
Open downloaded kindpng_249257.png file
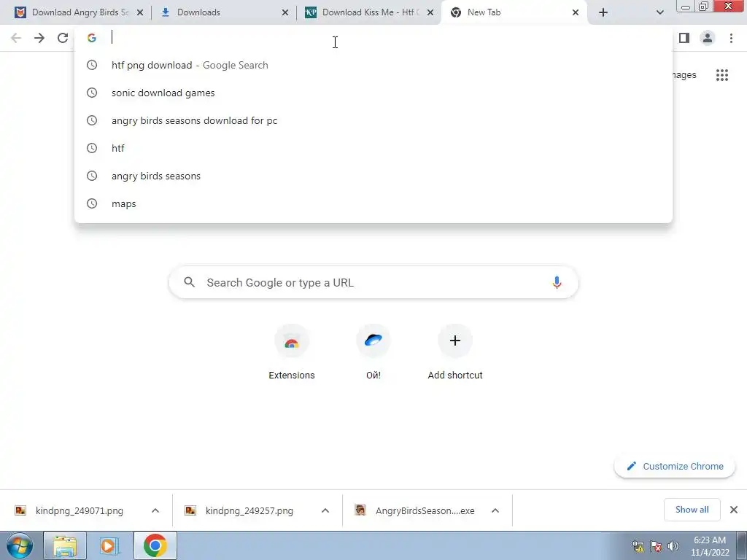coord(249,510)
